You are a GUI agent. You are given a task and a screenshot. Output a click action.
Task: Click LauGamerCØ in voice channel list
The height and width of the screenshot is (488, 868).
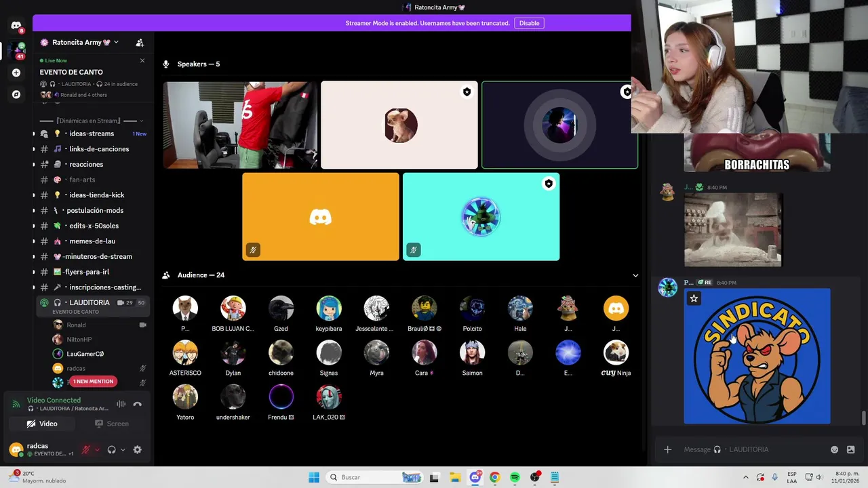[98, 354]
